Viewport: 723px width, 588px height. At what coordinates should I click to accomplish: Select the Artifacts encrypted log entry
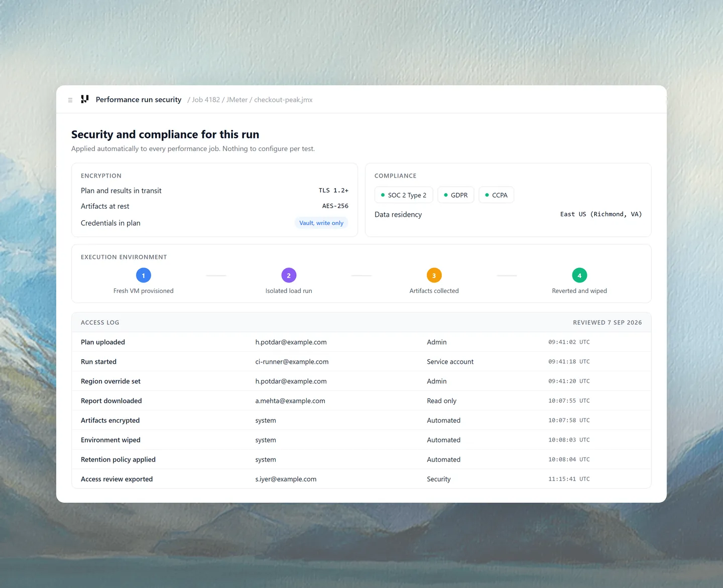[361, 420]
